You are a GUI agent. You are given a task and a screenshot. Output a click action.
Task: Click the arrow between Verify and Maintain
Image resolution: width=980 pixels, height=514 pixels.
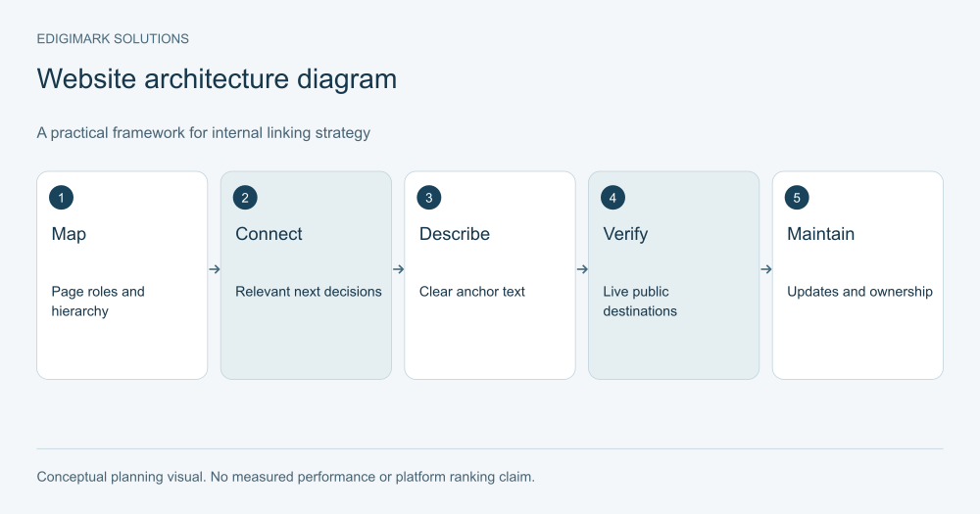point(765,269)
